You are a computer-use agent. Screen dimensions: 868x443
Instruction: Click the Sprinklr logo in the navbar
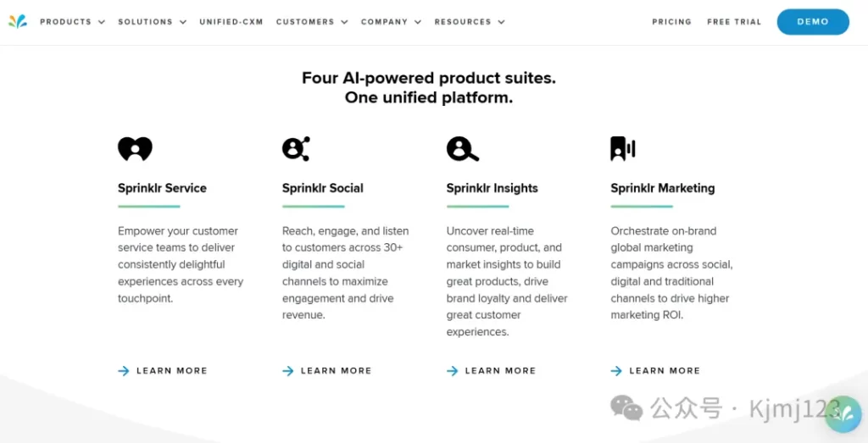click(x=18, y=21)
